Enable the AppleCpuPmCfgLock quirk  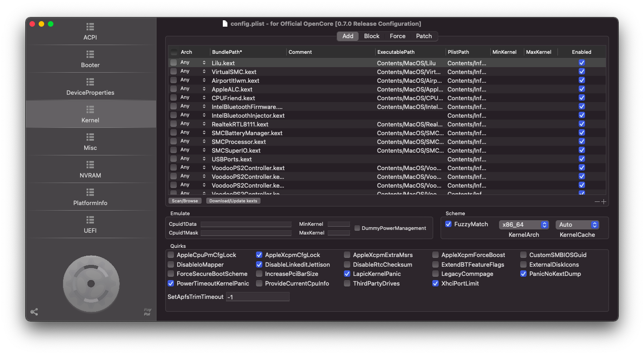(171, 255)
